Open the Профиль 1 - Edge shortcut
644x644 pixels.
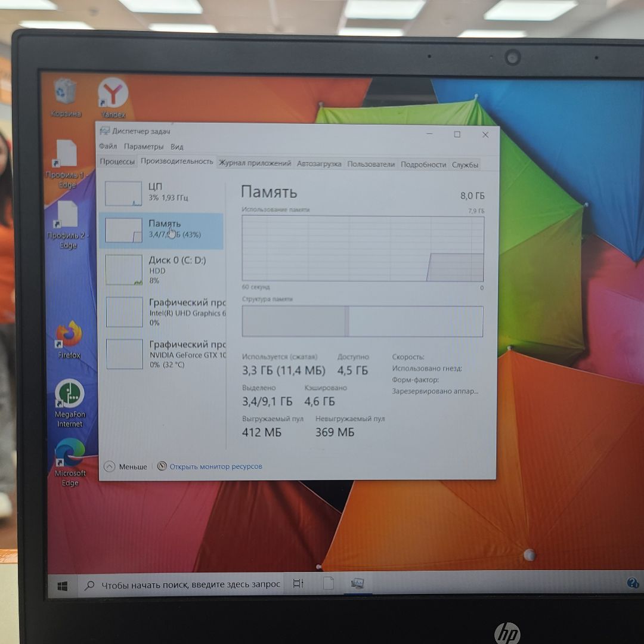point(66,156)
